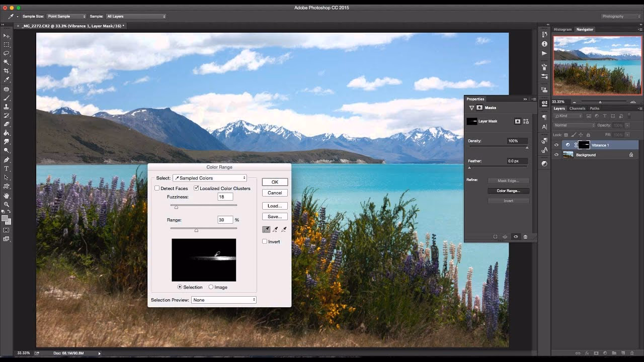Open the Selection Preview dropdown
Viewport: 644px width, 362px height.
pyautogui.click(x=224, y=300)
